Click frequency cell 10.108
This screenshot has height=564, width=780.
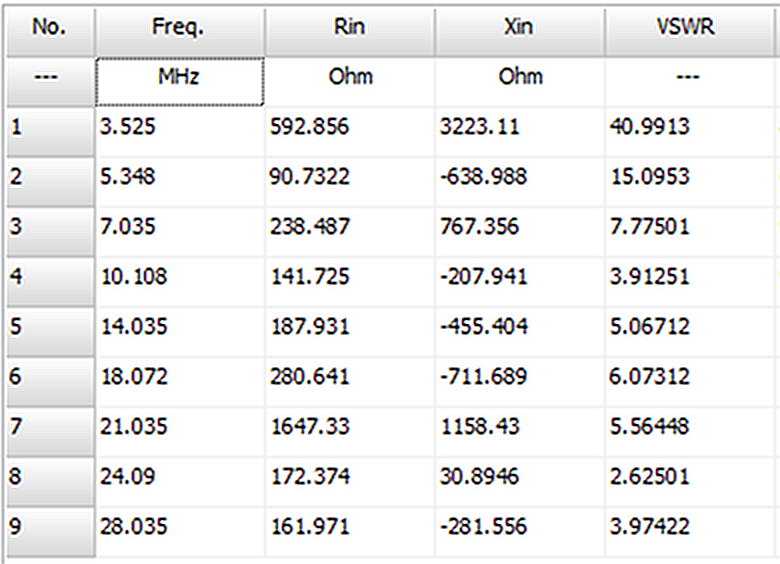(180, 282)
